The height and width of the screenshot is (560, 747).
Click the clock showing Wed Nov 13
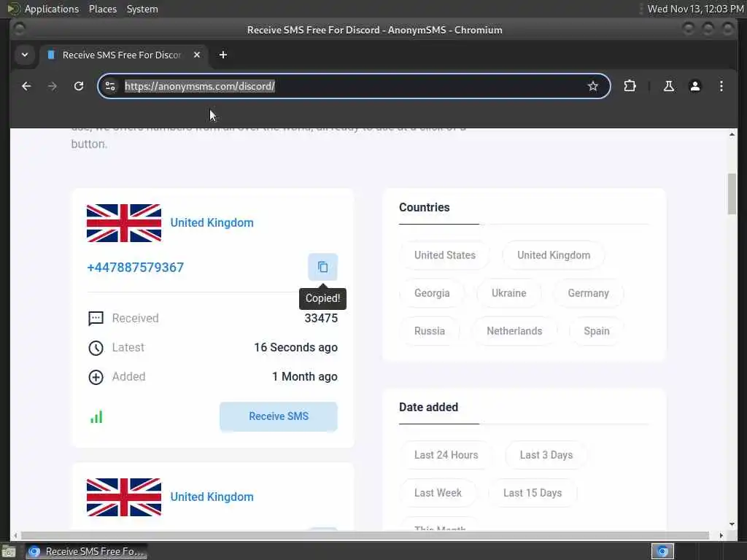click(x=695, y=9)
